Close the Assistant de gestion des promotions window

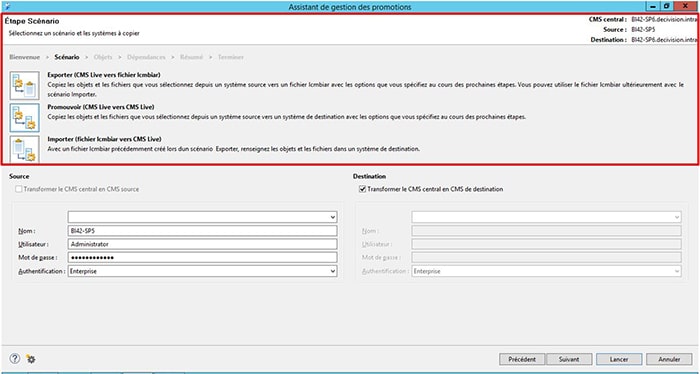(x=686, y=6)
